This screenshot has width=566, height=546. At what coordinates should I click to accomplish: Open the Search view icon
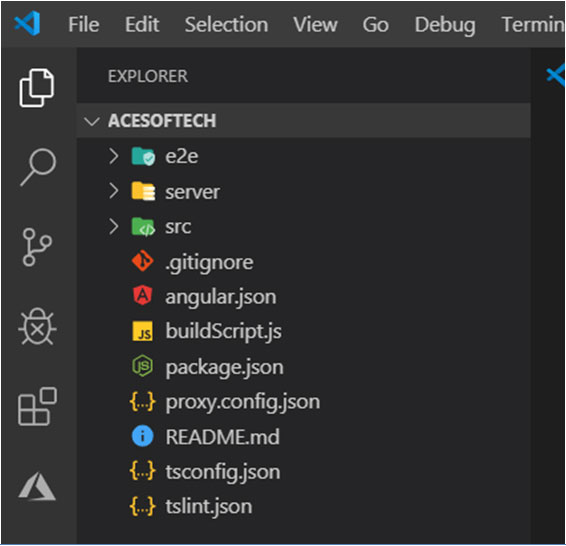pyautogui.click(x=38, y=167)
